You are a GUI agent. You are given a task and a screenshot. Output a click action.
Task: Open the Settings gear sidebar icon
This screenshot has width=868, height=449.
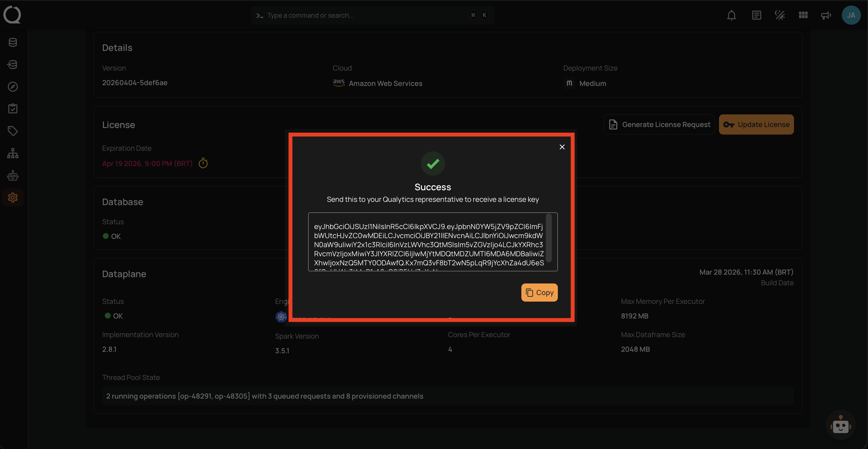coord(13,197)
